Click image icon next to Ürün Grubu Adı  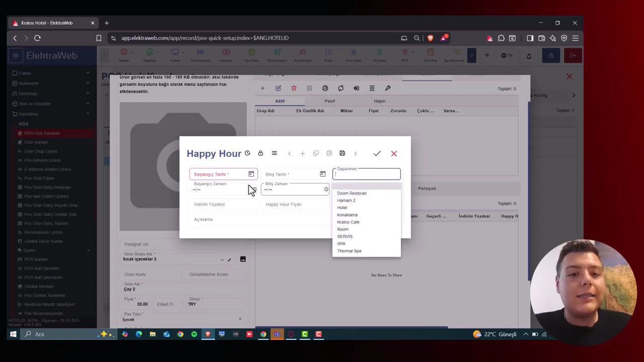coord(243,259)
